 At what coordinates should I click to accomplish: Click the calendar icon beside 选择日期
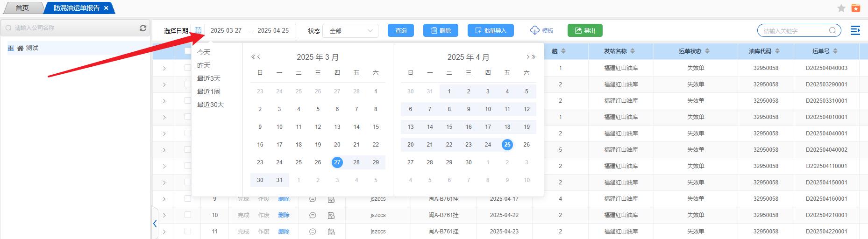[x=198, y=31]
